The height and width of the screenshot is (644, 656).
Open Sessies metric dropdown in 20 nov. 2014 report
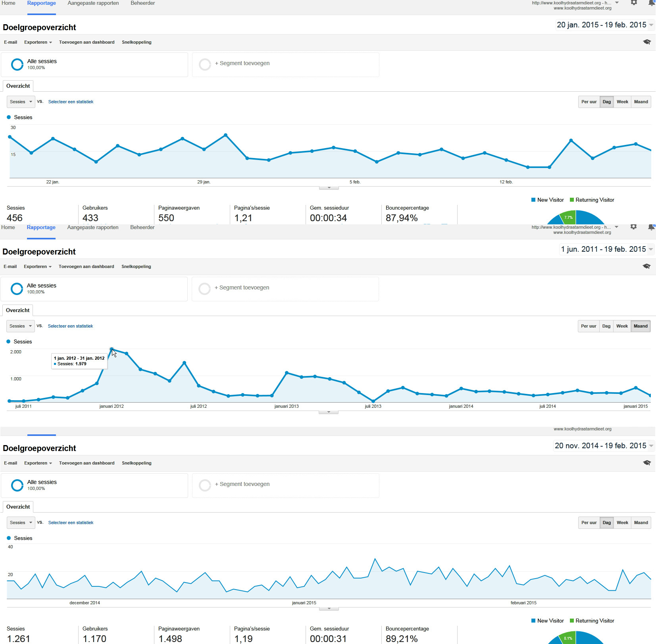pos(21,523)
